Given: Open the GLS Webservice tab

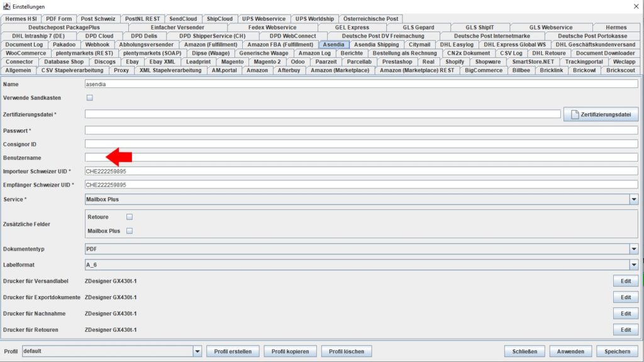Looking at the screenshot, I should pos(551,27).
